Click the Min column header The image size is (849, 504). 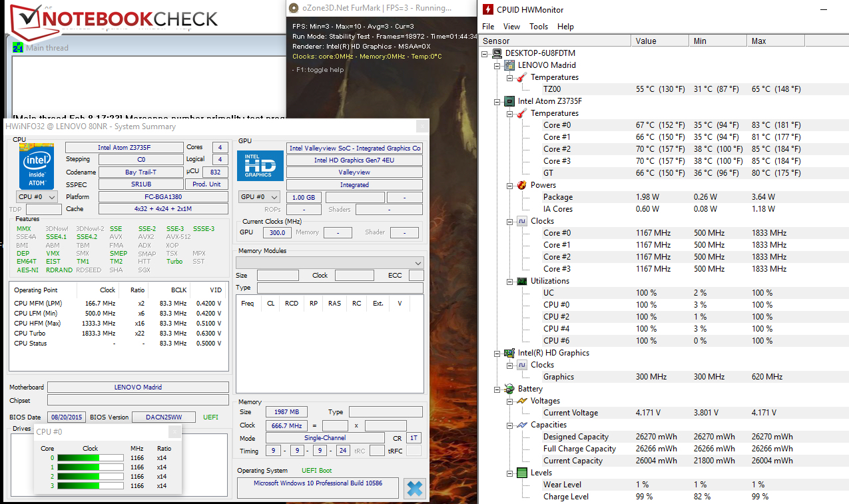tap(718, 41)
